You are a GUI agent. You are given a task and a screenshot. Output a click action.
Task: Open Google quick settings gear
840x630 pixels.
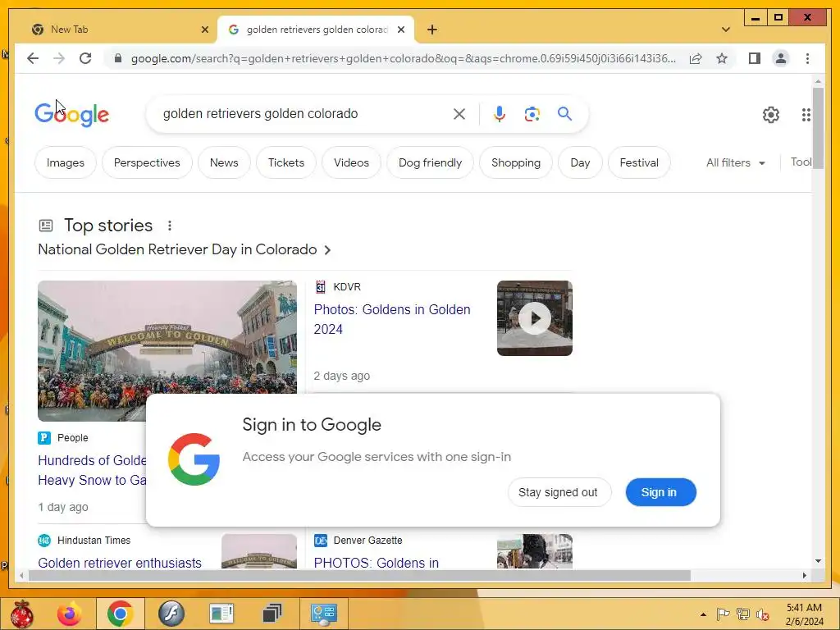point(771,115)
